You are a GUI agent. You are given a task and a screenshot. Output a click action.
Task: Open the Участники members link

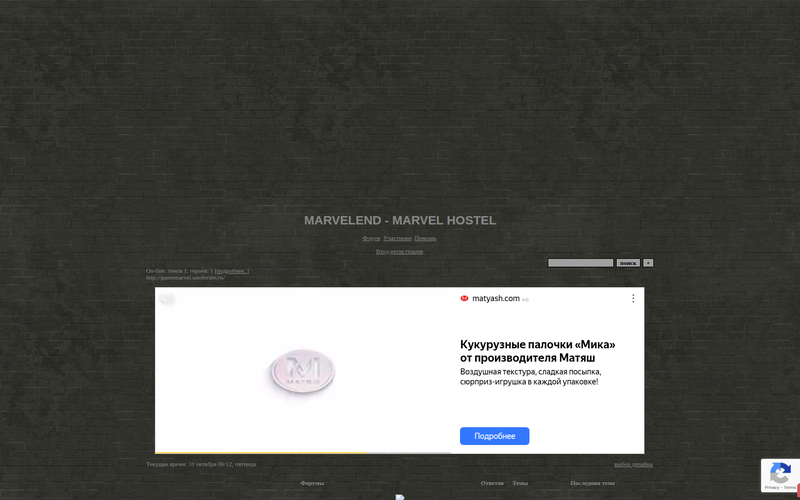pyautogui.click(x=397, y=238)
